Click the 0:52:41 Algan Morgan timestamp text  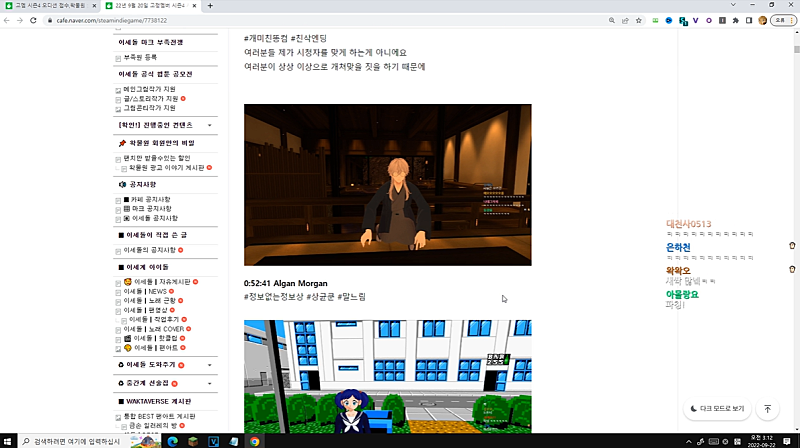click(x=286, y=283)
